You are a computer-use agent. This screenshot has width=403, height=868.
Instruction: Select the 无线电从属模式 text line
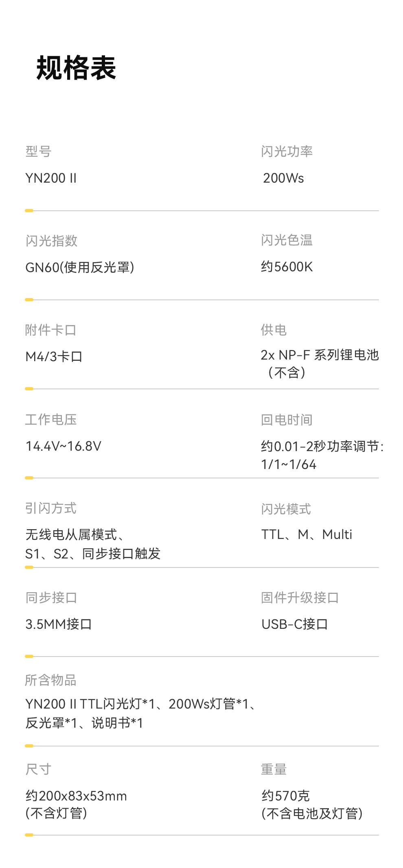75,534
